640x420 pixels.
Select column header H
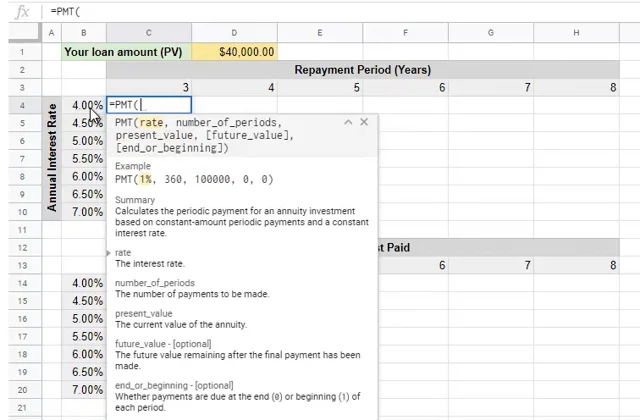[x=576, y=33]
